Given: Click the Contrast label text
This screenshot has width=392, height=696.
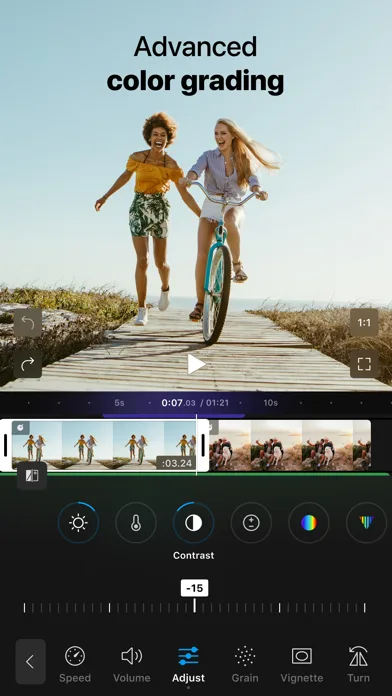Looking at the screenshot, I should click(x=194, y=555).
